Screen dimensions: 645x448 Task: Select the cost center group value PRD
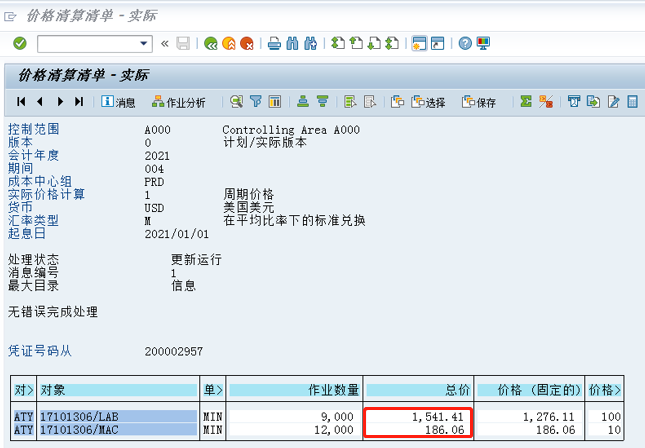(x=154, y=182)
